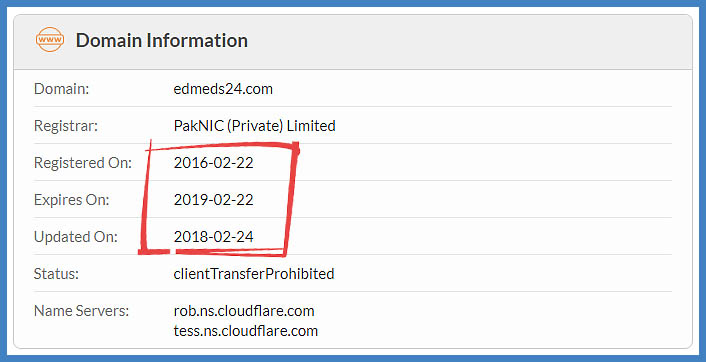Click tess.ns.cloudflare.com name server

pyautogui.click(x=245, y=330)
